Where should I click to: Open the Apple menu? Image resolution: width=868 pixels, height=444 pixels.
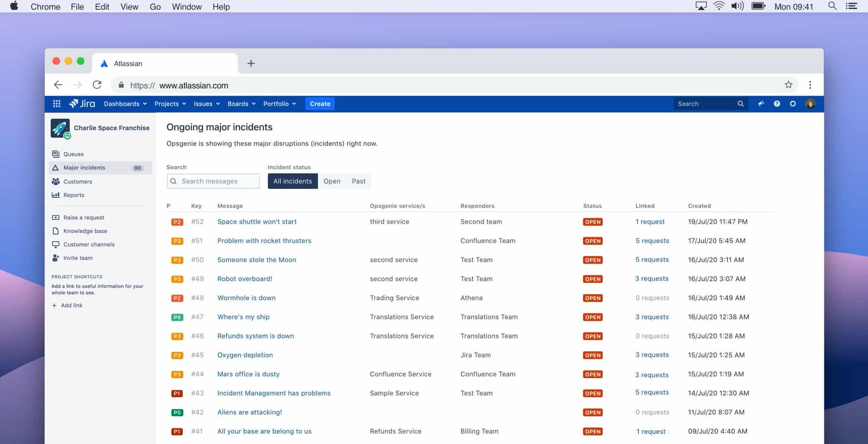point(14,6)
